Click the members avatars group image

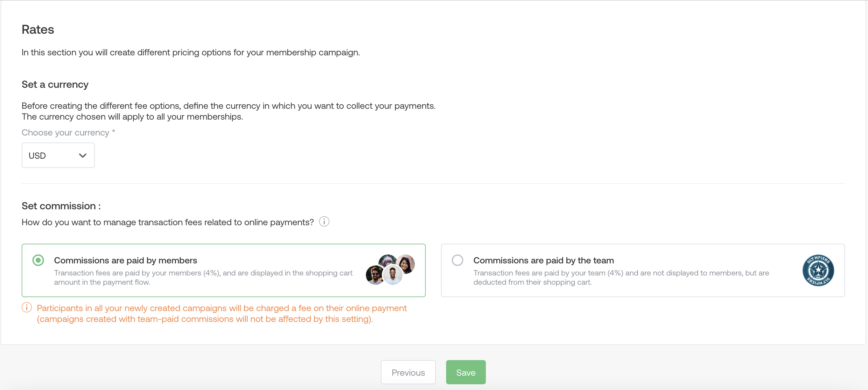pos(390,270)
